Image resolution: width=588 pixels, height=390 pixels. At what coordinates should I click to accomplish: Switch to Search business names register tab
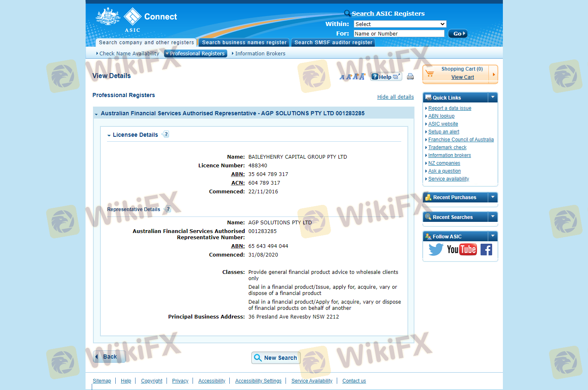[244, 43]
